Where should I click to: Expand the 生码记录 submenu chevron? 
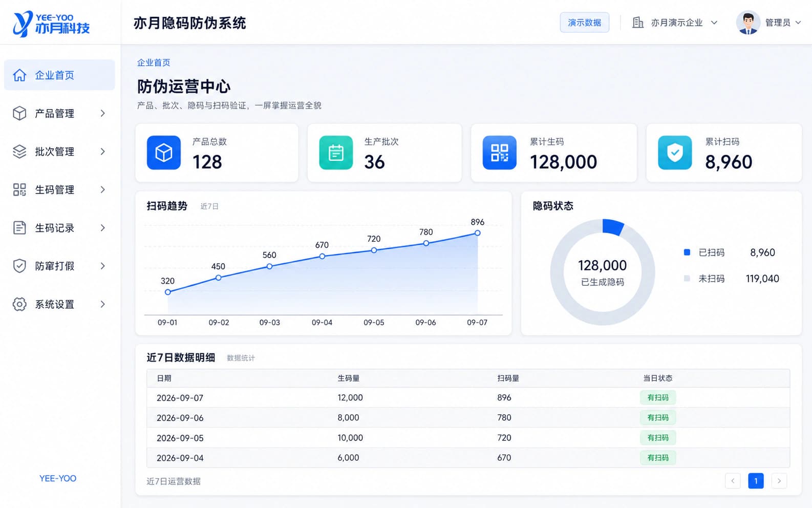(103, 228)
